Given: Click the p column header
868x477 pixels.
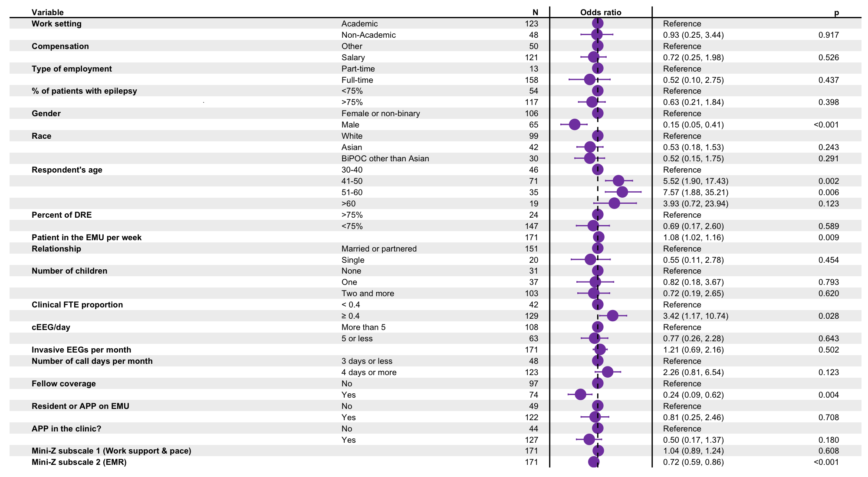Looking at the screenshot, I should [836, 13].
